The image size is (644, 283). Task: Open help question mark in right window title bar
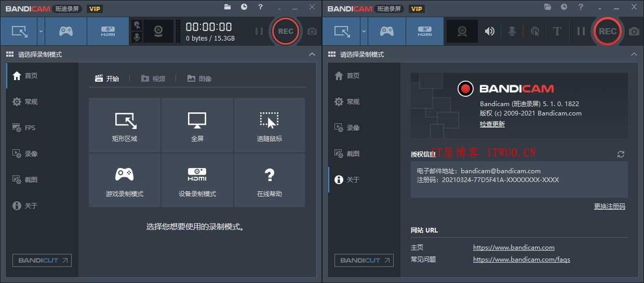[x=581, y=7]
